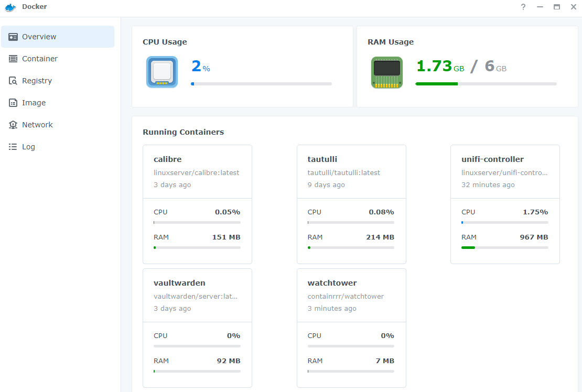Click the RAM memory module icon
The image size is (582, 392).
387,72
